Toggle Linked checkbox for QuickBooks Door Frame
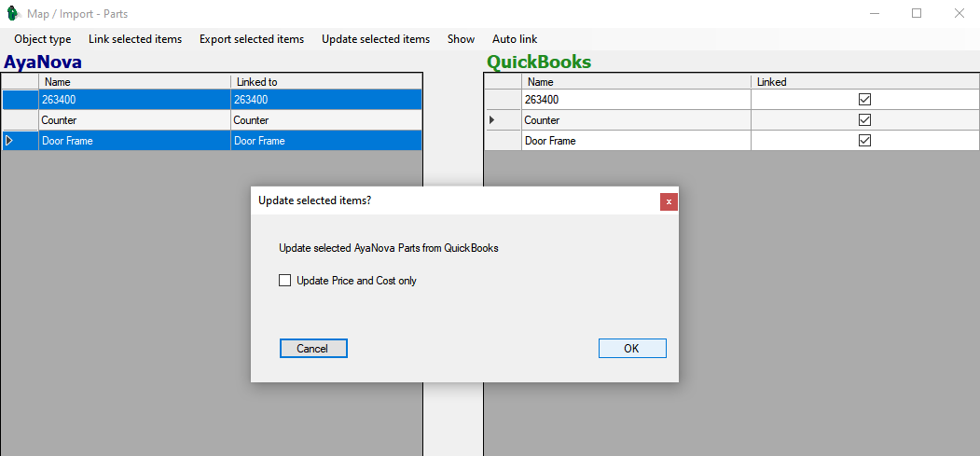The width and height of the screenshot is (980, 456). pos(865,141)
